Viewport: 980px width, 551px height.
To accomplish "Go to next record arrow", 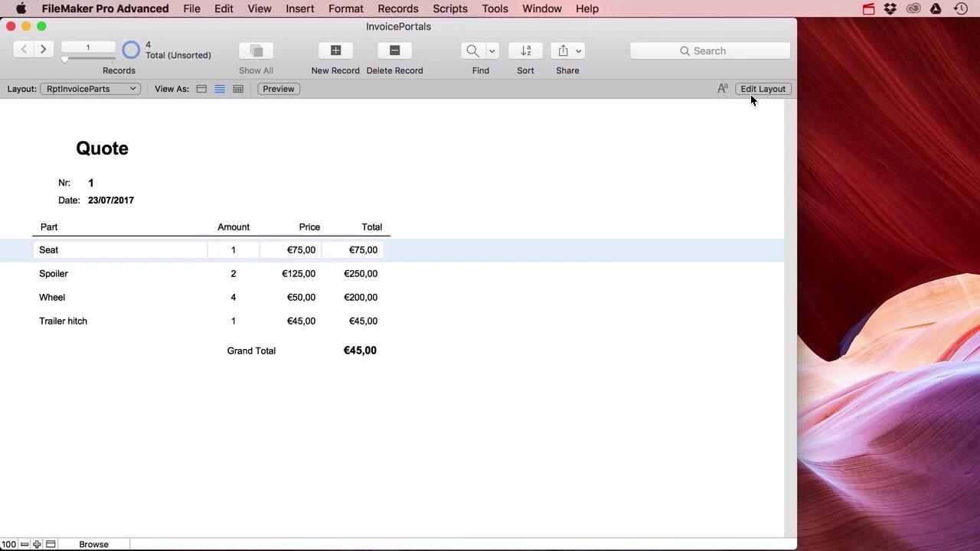I will (x=44, y=50).
